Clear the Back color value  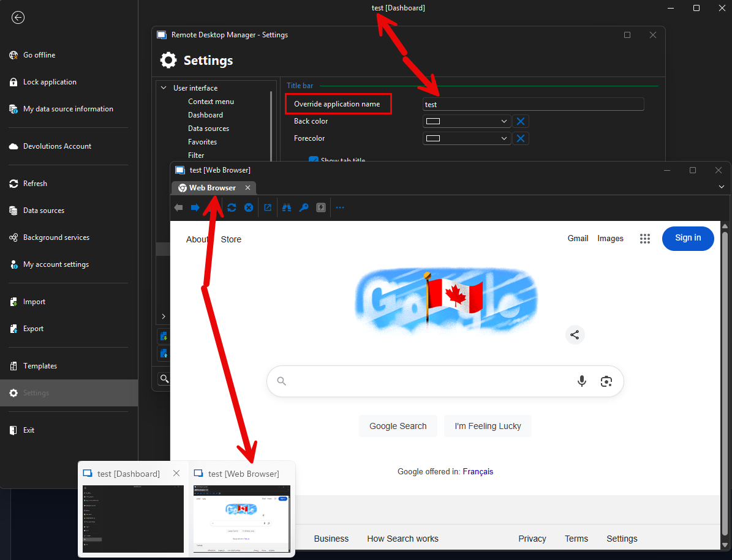coord(521,121)
